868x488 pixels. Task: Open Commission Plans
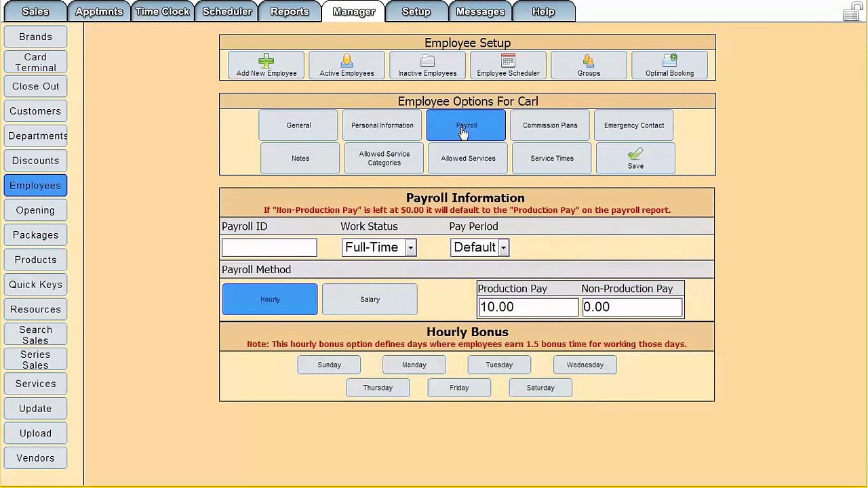[550, 125]
